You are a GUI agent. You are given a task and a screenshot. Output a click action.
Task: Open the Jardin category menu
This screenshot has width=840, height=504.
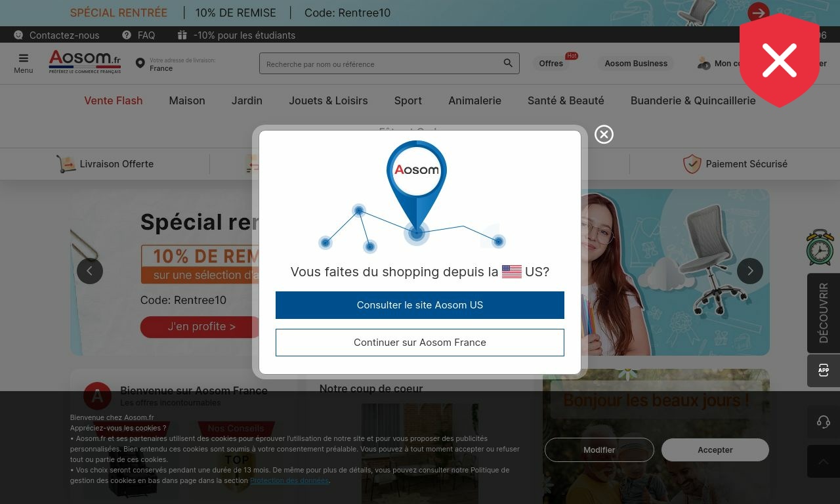tap(247, 100)
